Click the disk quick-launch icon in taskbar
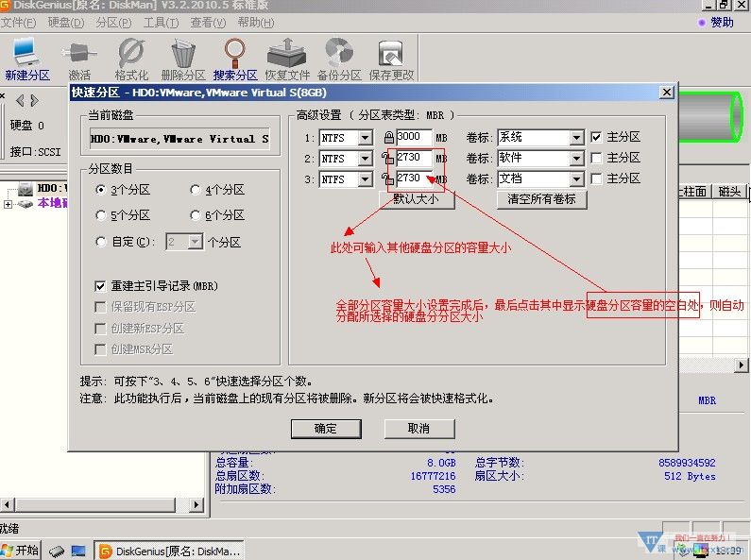This screenshot has width=751, height=560. click(57, 551)
